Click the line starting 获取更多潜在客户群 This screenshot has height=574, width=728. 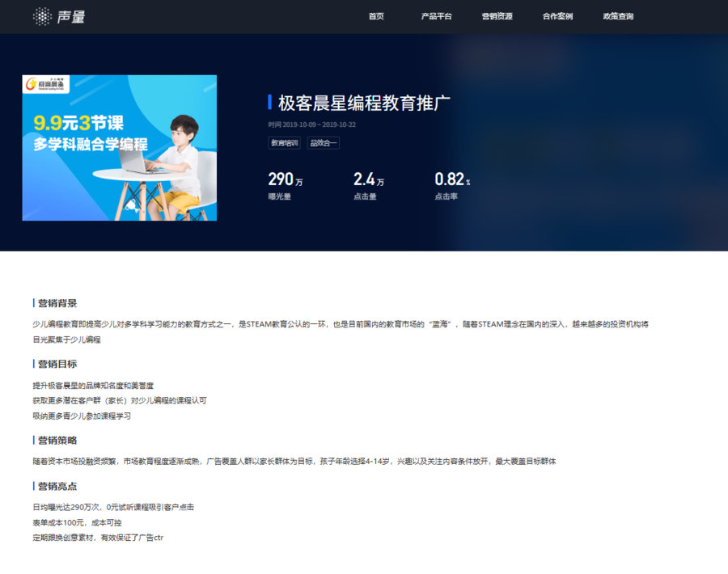[x=120, y=400]
